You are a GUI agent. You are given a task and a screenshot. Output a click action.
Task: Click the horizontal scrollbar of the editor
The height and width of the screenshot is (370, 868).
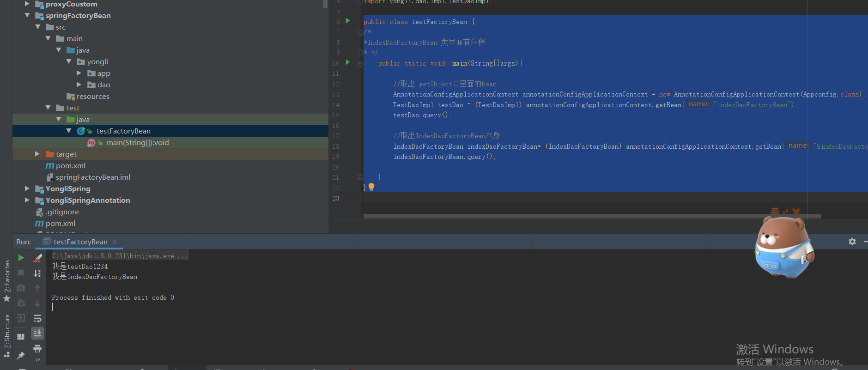point(592,216)
